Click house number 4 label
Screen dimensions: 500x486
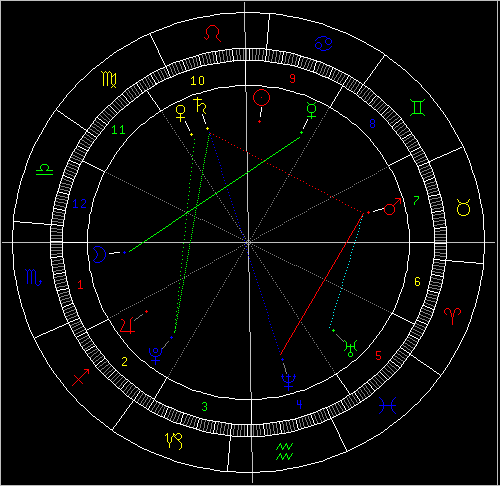coord(299,404)
